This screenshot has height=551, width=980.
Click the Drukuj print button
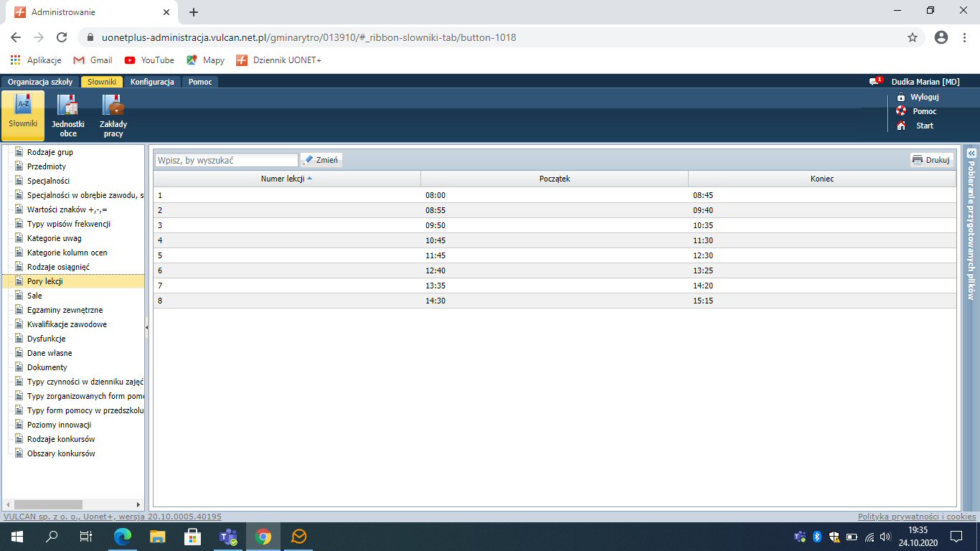931,160
